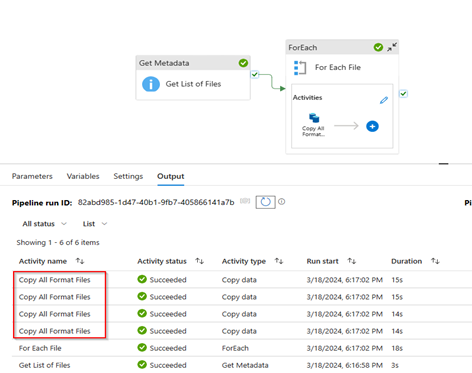This screenshot has height=373, width=472.
Task: Refresh the pipeline run output
Action: 265,202
